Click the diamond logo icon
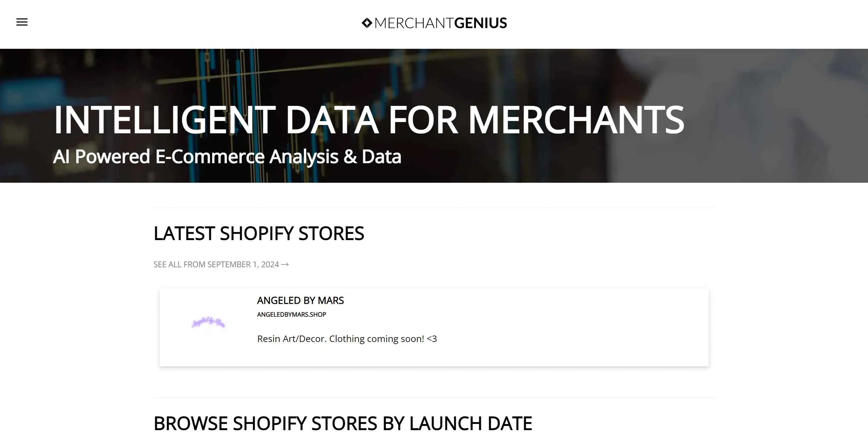Viewport: 868px width, 446px height. click(x=367, y=23)
